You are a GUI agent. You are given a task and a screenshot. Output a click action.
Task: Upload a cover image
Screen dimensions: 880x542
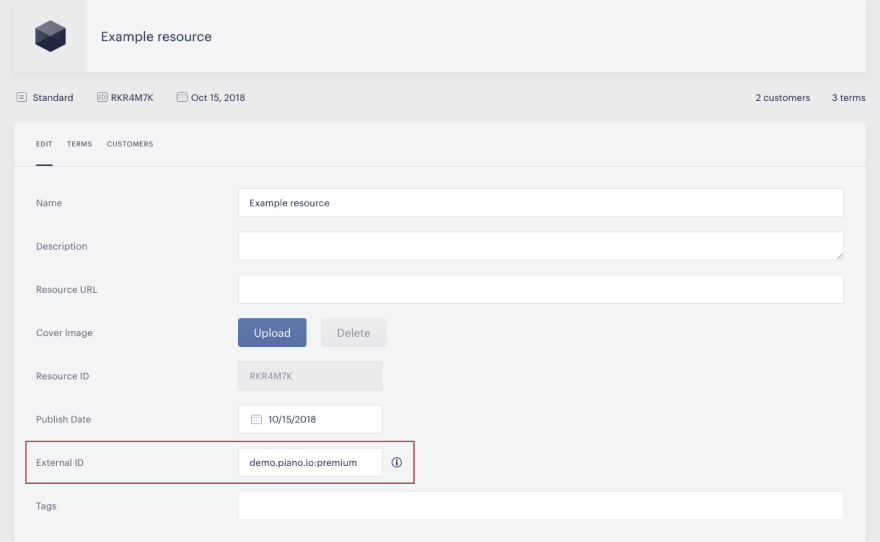pos(272,333)
